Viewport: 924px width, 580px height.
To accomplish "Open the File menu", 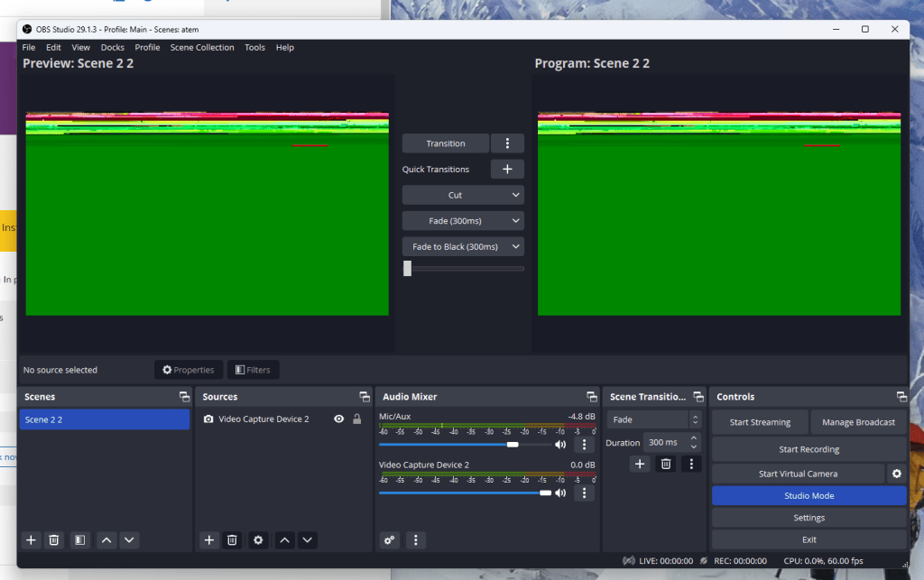I will 29,48.
